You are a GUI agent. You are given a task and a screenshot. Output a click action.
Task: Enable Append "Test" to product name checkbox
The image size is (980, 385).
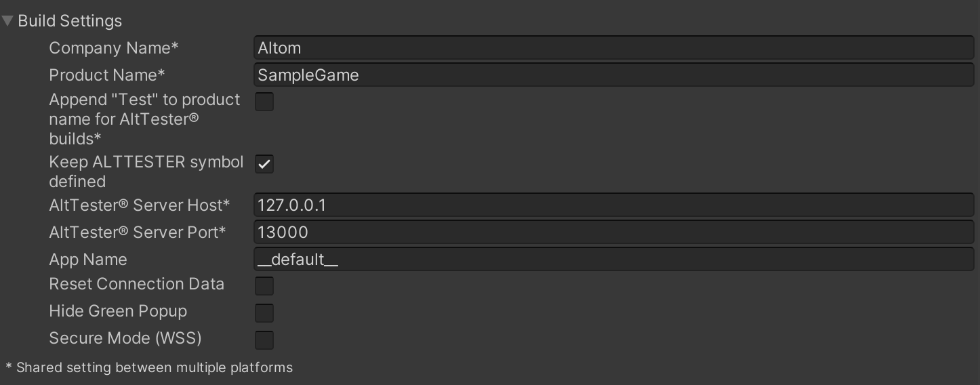[x=264, y=102]
